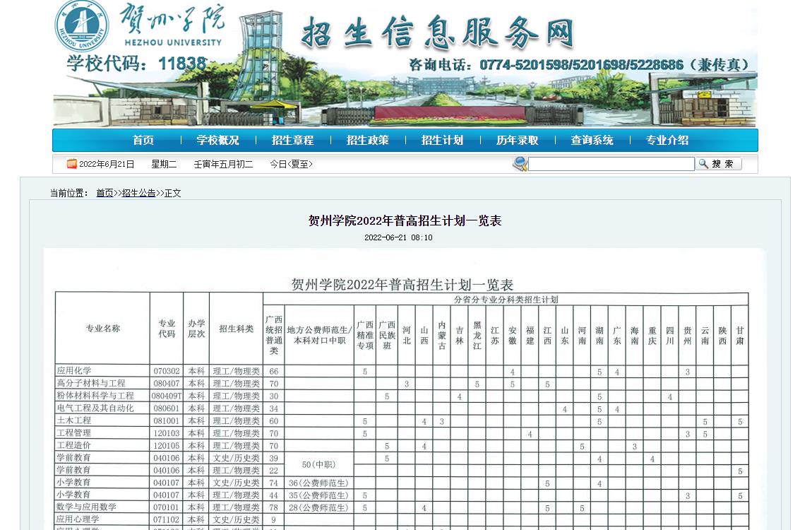Click the 35(公费师范生) cell

click(319, 495)
